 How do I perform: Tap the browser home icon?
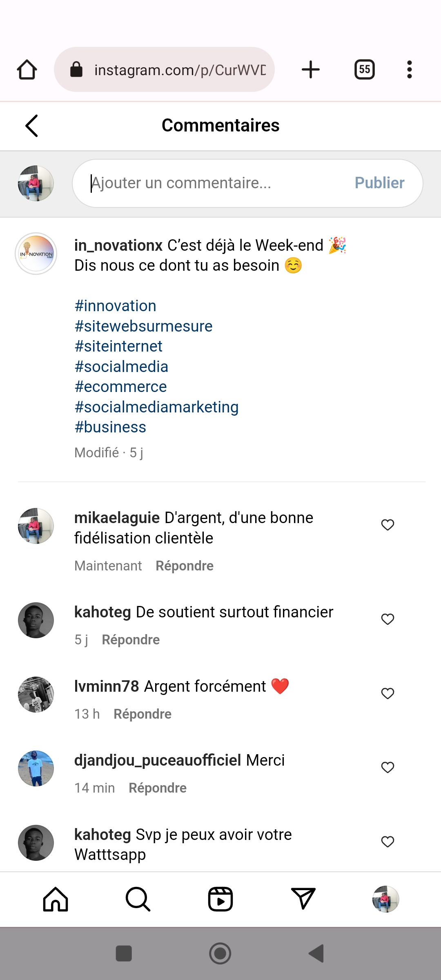click(x=27, y=69)
